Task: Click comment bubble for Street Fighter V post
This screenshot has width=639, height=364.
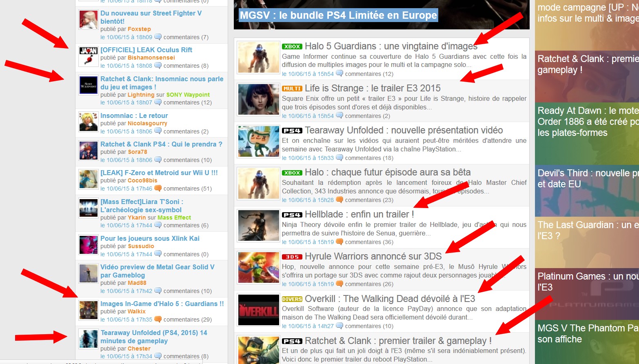Action: click(158, 37)
